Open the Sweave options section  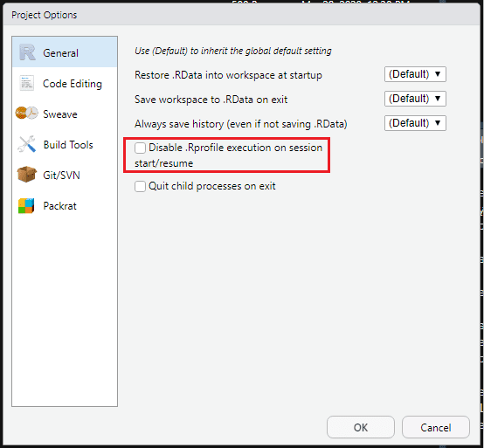tap(60, 114)
